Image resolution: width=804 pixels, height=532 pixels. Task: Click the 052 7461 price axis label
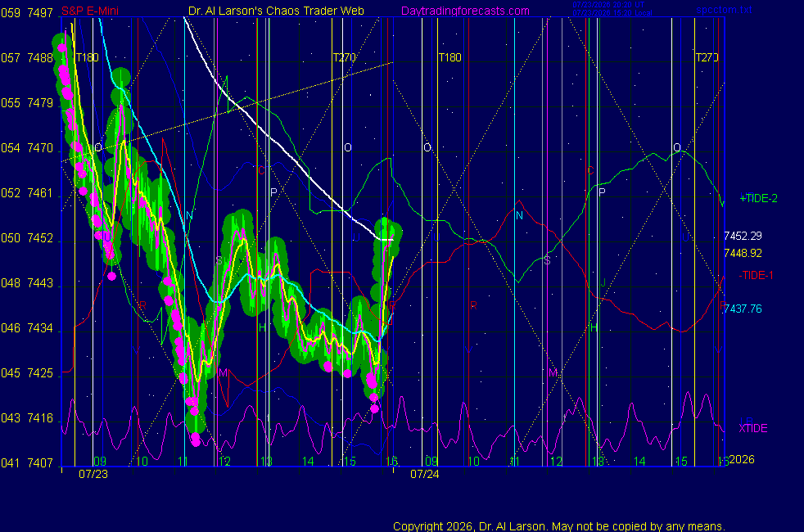point(27,193)
